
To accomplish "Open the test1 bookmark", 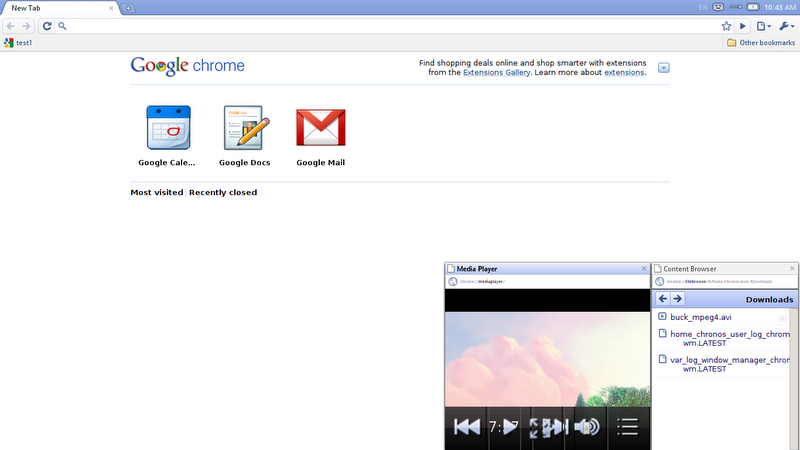I will tap(18, 43).
